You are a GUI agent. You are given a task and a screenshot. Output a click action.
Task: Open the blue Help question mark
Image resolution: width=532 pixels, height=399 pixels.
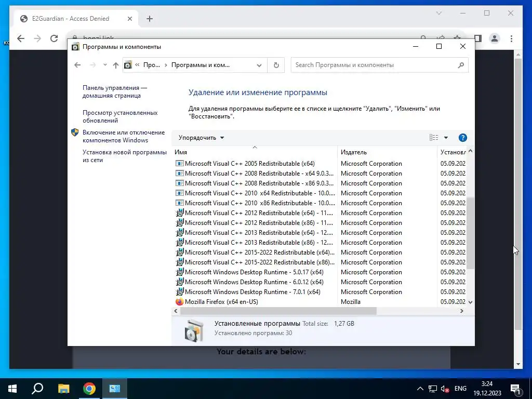(x=462, y=137)
